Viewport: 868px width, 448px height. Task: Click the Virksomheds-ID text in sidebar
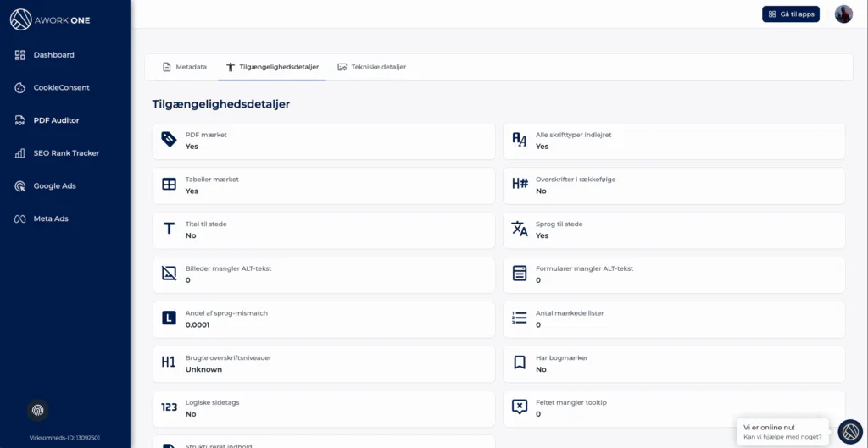(64, 438)
